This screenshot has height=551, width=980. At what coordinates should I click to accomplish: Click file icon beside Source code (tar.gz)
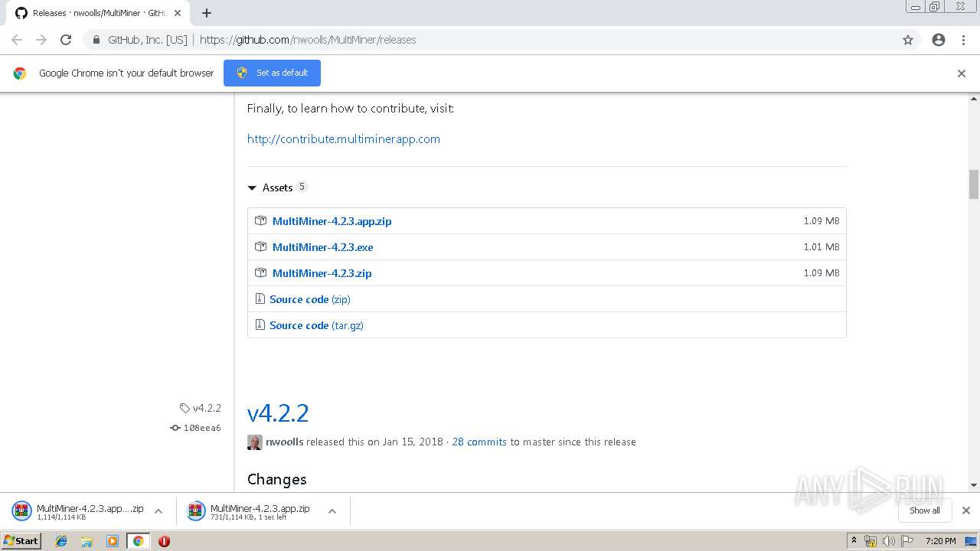[x=260, y=324]
